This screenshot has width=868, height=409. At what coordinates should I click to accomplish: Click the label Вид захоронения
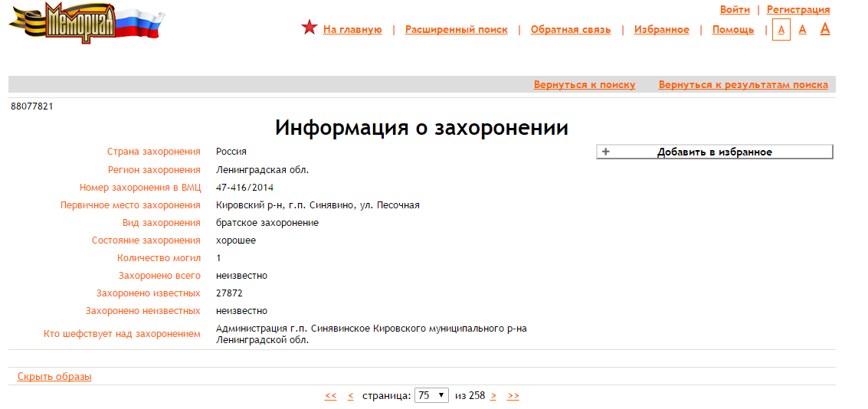click(162, 223)
